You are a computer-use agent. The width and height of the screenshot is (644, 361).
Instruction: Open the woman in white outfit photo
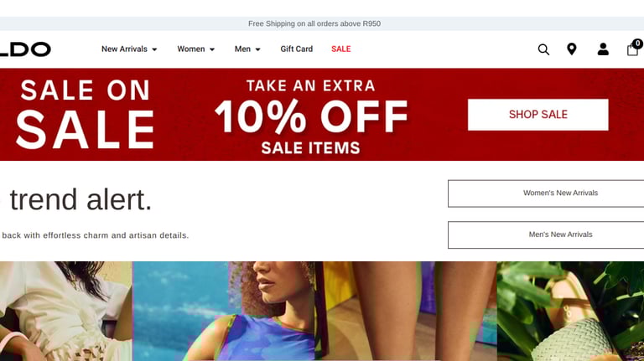click(65, 311)
